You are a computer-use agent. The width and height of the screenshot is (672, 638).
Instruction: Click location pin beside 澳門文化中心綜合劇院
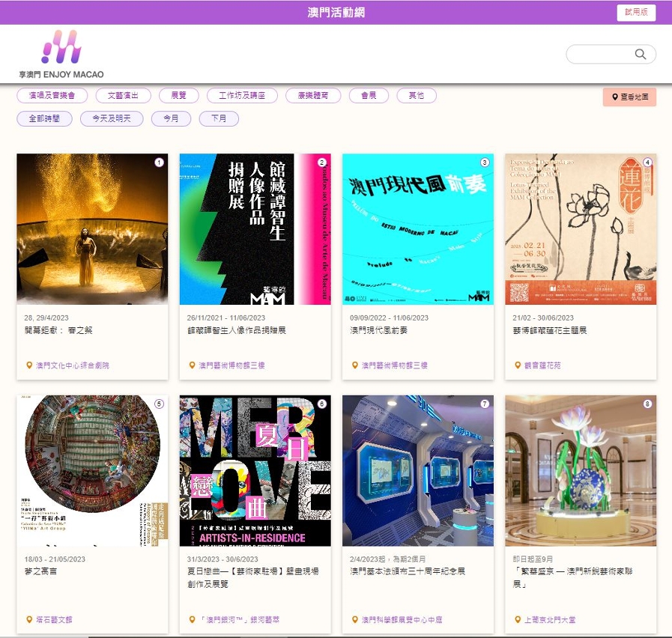tap(29, 365)
